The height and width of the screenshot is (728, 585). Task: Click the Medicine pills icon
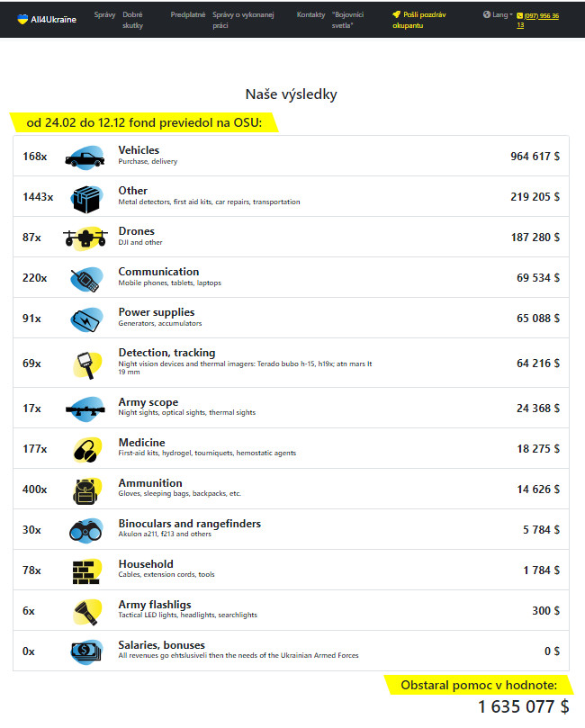click(86, 450)
